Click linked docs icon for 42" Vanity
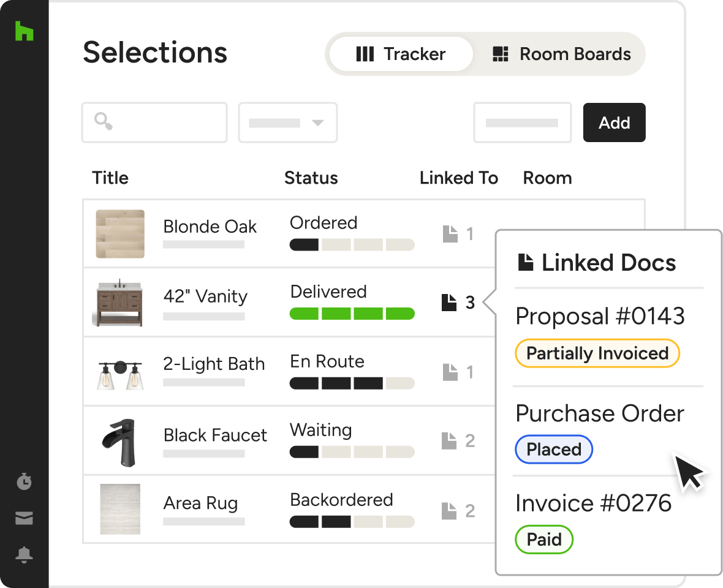 click(x=450, y=302)
